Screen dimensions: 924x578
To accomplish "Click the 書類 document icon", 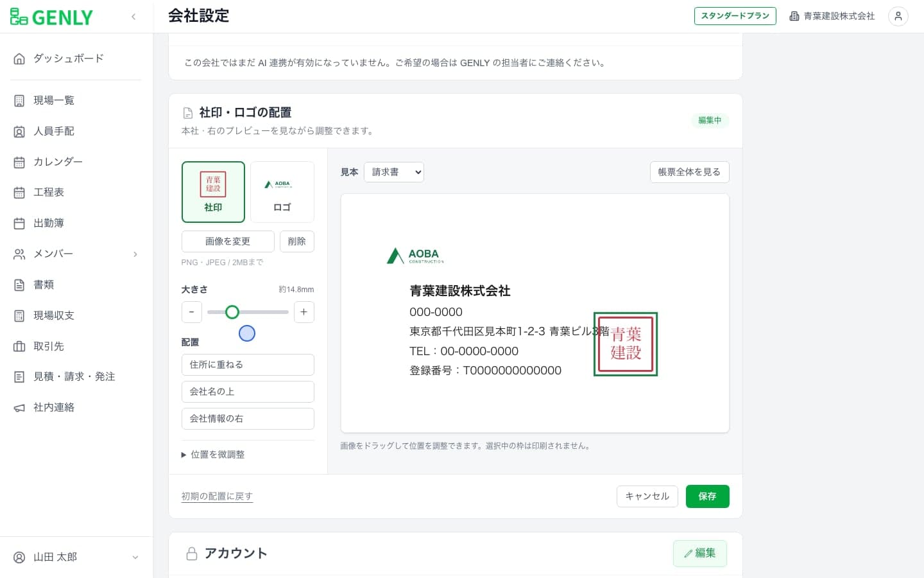I will point(19,285).
